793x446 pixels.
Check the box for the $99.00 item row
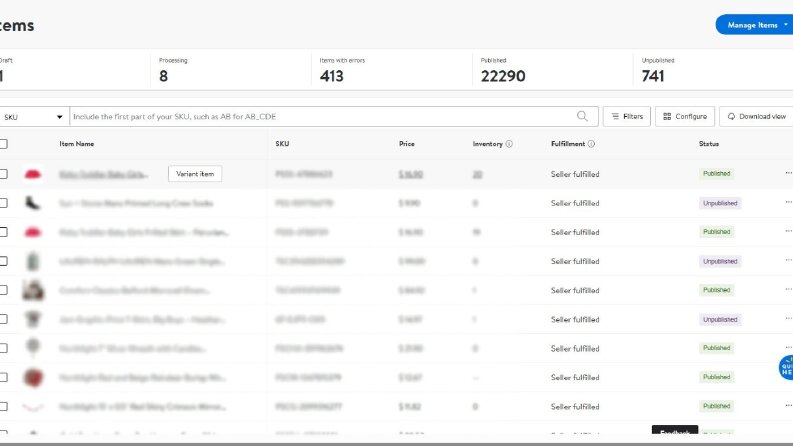pos(3,261)
